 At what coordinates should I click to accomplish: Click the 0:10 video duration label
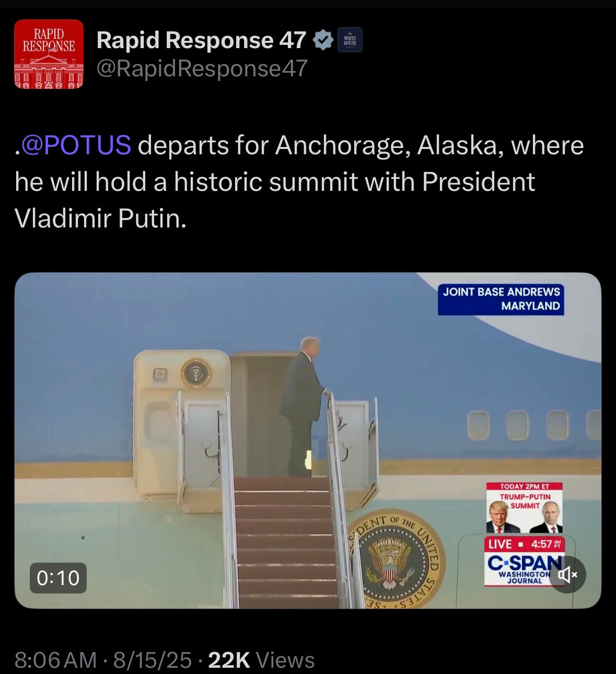tap(58, 578)
